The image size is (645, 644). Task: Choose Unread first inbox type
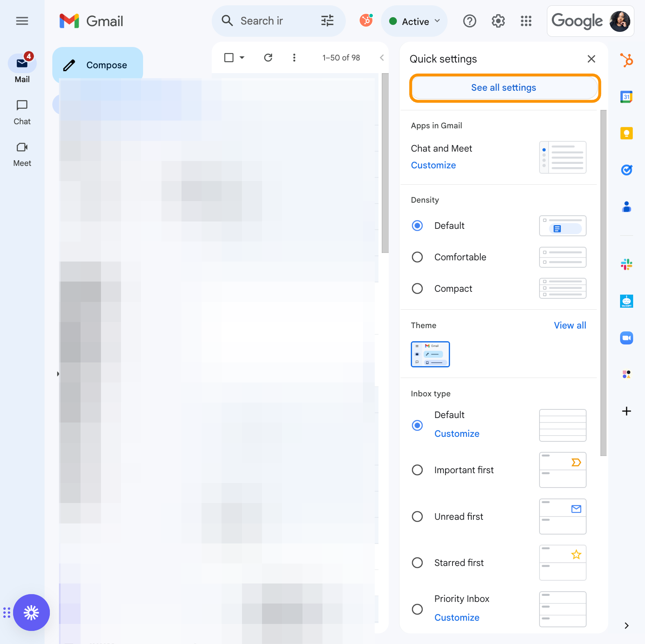pos(417,517)
